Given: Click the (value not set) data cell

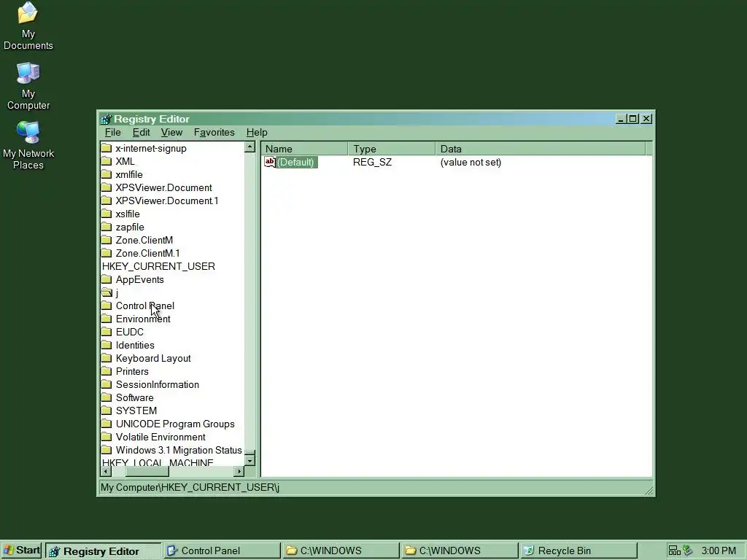Looking at the screenshot, I should pos(471,162).
